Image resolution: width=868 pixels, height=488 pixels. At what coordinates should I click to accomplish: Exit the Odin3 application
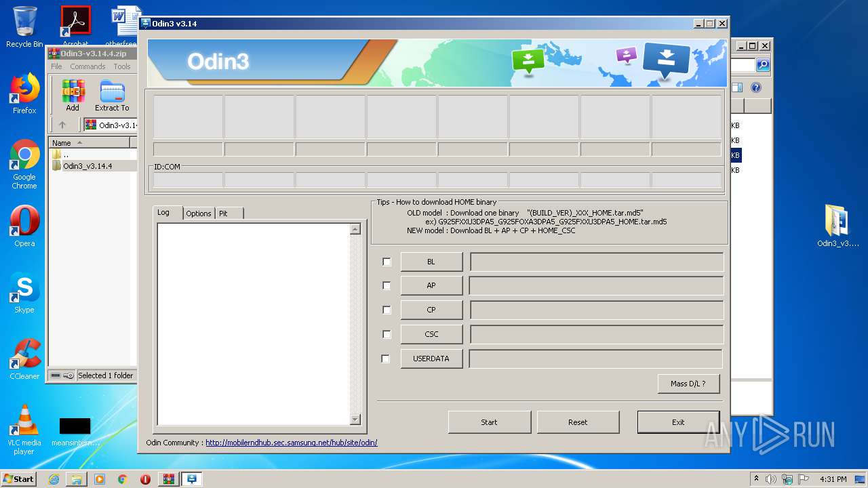pos(678,422)
